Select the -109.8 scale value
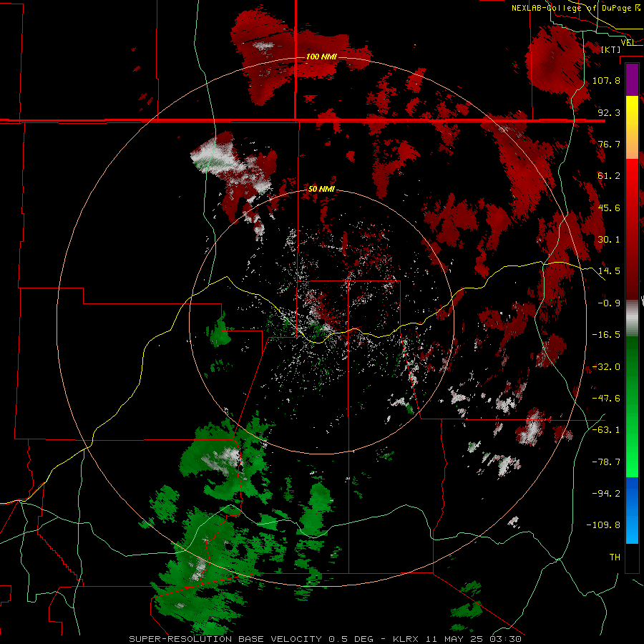The width and height of the screenshot is (644, 644). pos(603,525)
